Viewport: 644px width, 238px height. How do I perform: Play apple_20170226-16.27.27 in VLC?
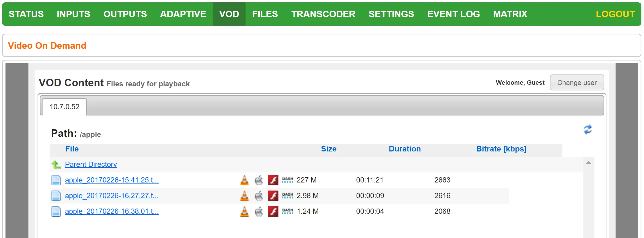click(x=245, y=196)
